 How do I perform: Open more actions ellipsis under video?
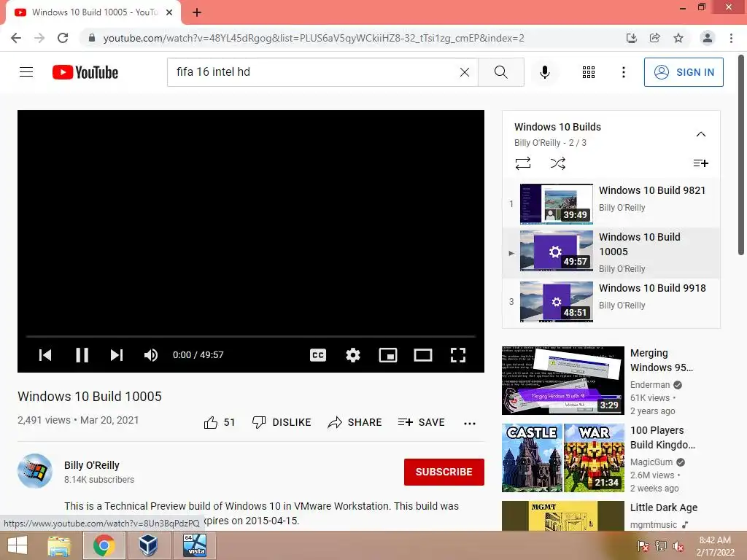pos(470,424)
